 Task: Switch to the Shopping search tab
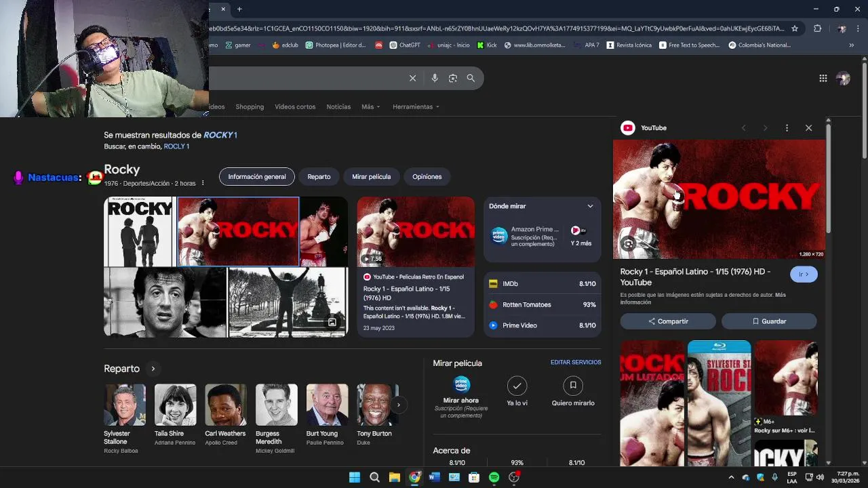pos(250,107)
